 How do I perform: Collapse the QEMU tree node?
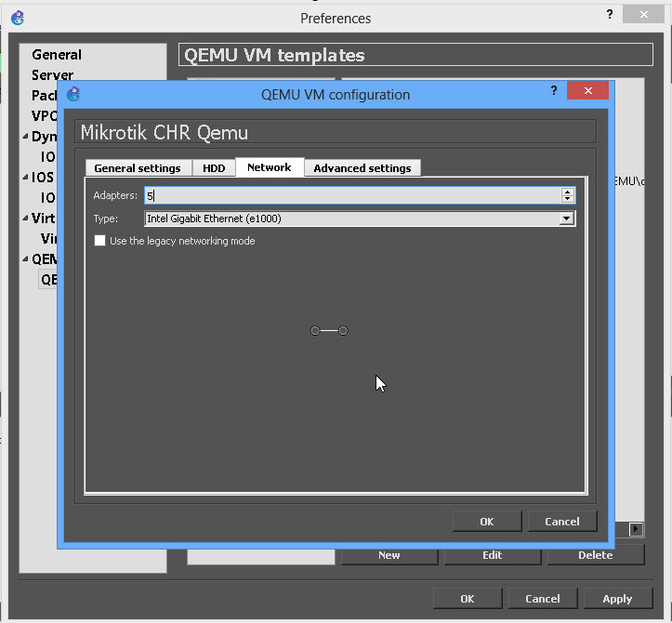coord(26,259)
